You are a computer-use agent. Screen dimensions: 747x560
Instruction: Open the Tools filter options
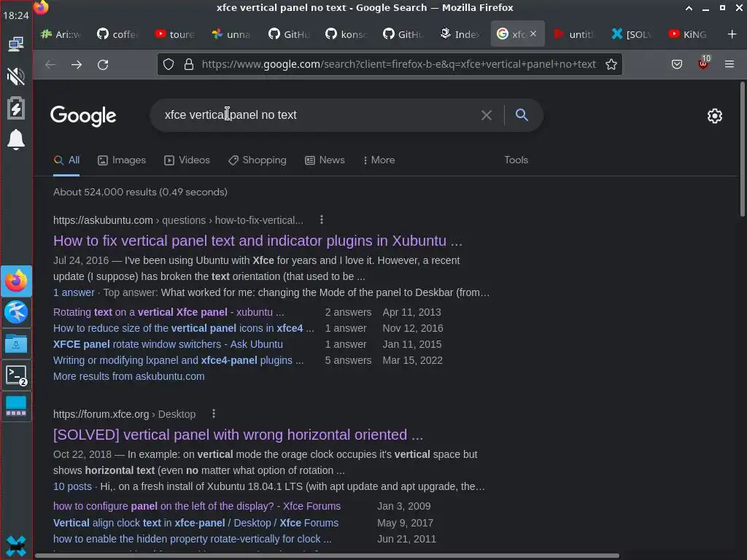click(x=516, y=160)
